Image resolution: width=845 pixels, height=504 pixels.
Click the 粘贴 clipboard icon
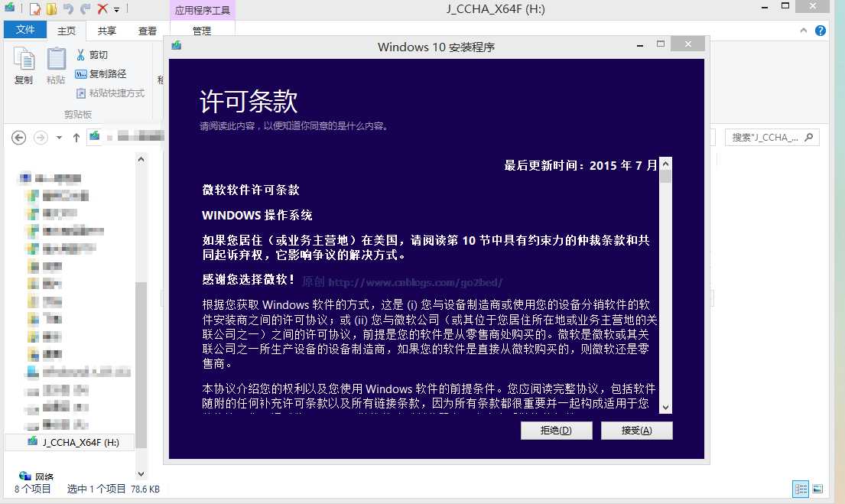(56, 60)
